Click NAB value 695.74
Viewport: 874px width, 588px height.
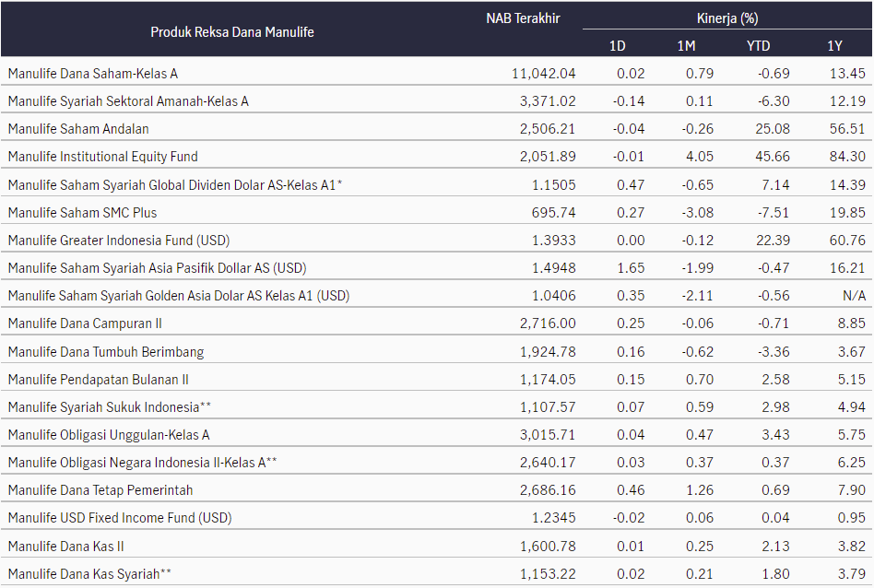[x=553, y=212]
